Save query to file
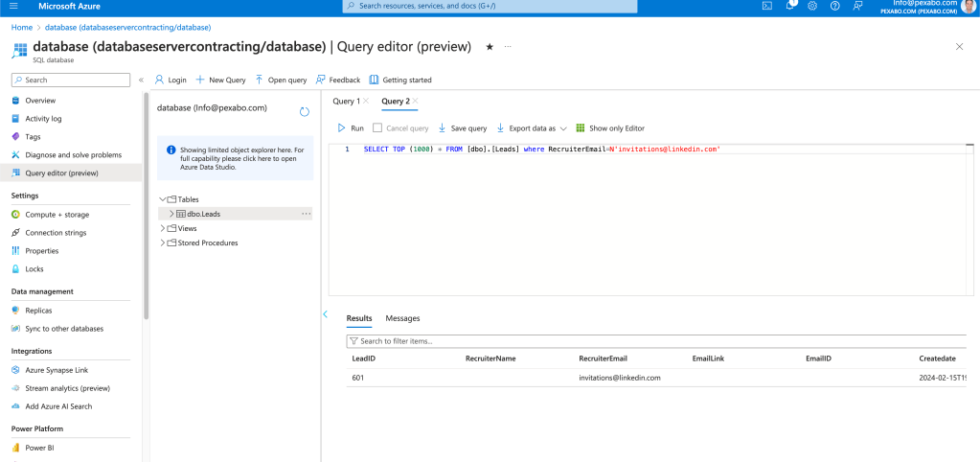The width and height of the screenshot is (980, 462). 463,128
